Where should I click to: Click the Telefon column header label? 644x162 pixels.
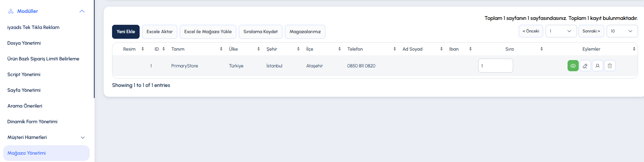click(355, 49)
